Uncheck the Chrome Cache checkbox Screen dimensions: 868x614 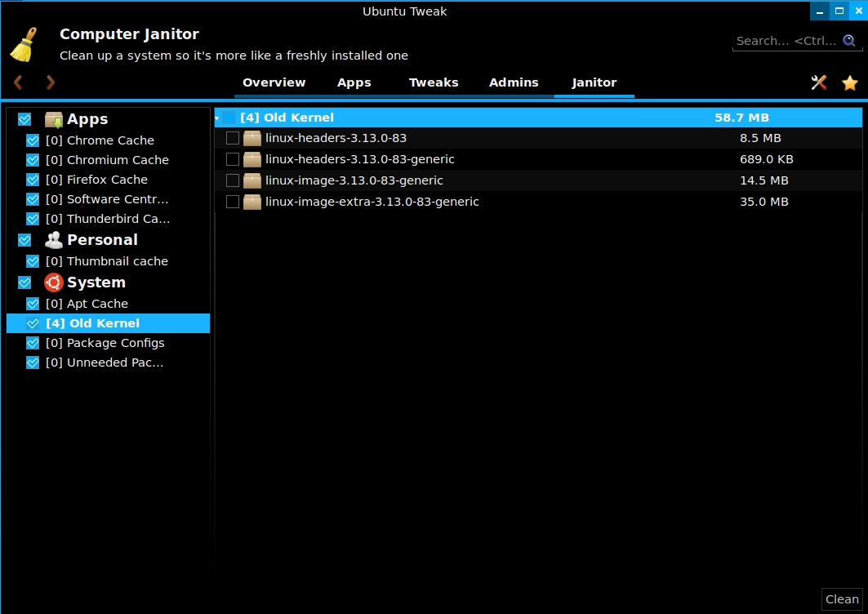(33, 140)
